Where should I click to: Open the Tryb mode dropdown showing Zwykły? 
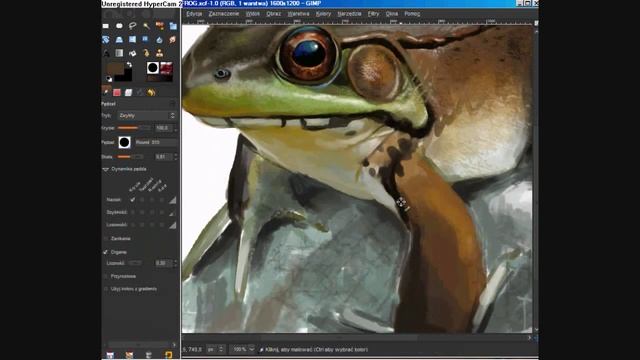coord(147,116)
